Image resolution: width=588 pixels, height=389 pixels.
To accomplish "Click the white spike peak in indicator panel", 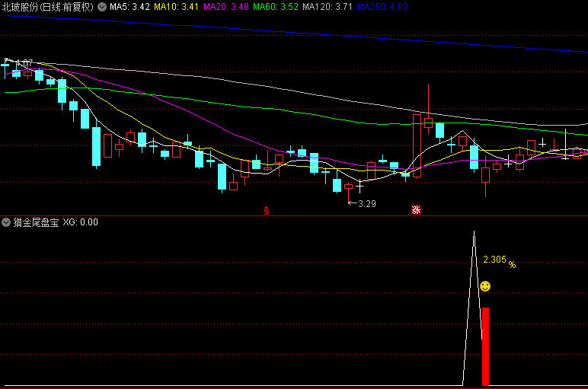I will point(474,232).
